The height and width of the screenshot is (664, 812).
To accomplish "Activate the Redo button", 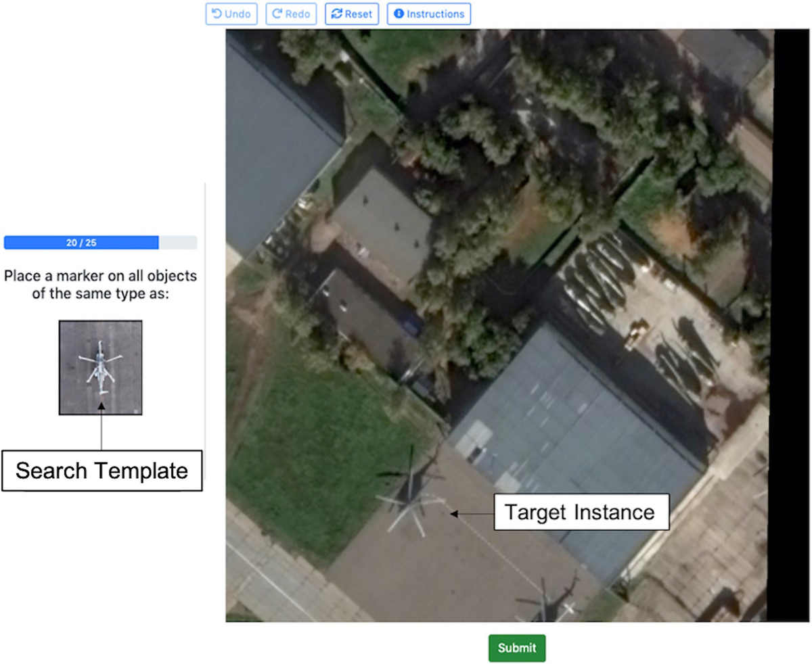I will 291,14.
